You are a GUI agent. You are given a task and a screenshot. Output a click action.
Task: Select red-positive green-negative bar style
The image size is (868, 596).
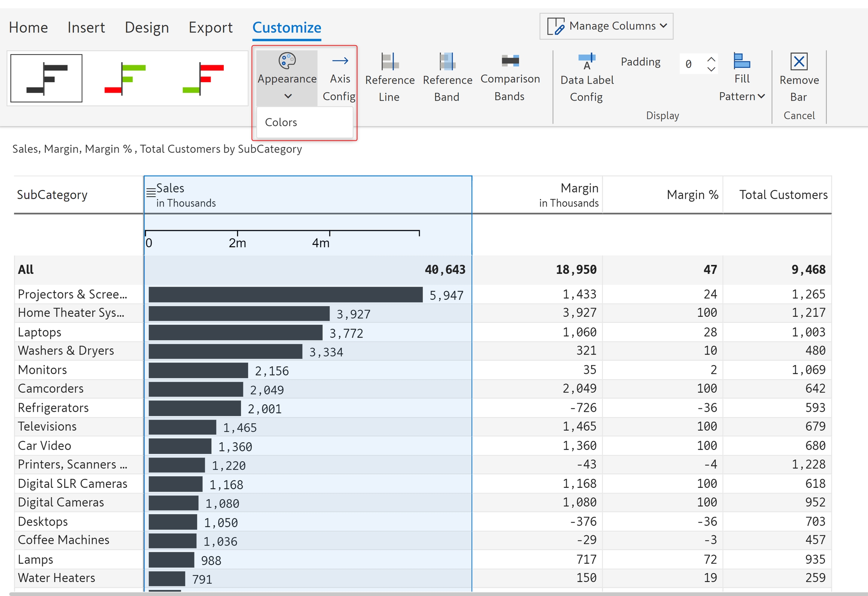pos(203,78)
